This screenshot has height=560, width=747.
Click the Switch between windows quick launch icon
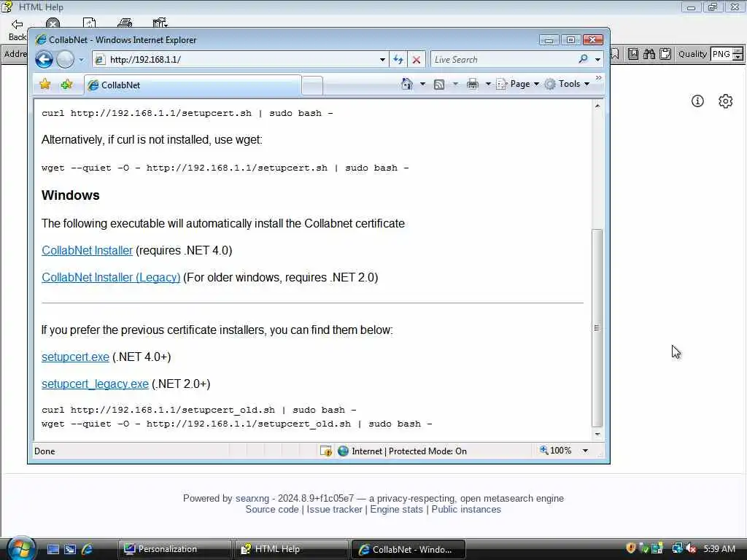click(x=70, y=549)
